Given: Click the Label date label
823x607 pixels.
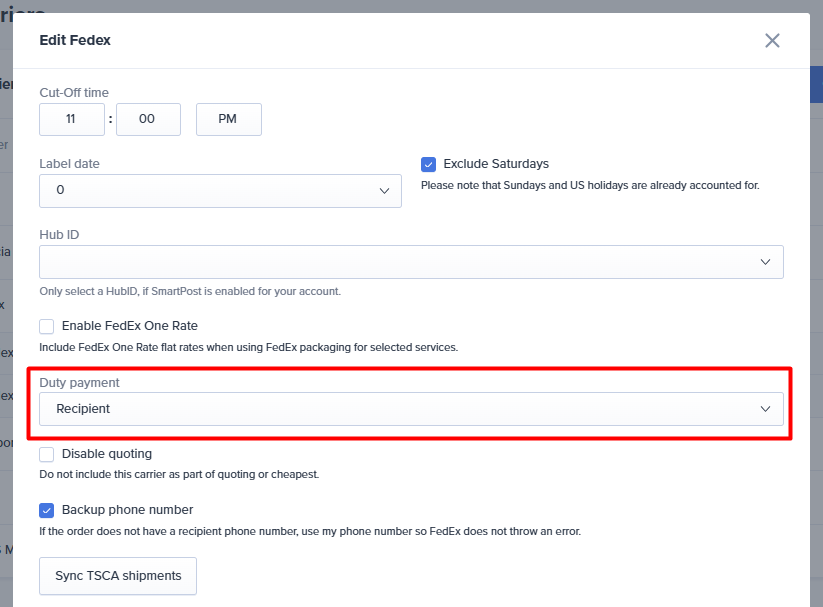Looking at the screenshot, I should click(69, 164).
